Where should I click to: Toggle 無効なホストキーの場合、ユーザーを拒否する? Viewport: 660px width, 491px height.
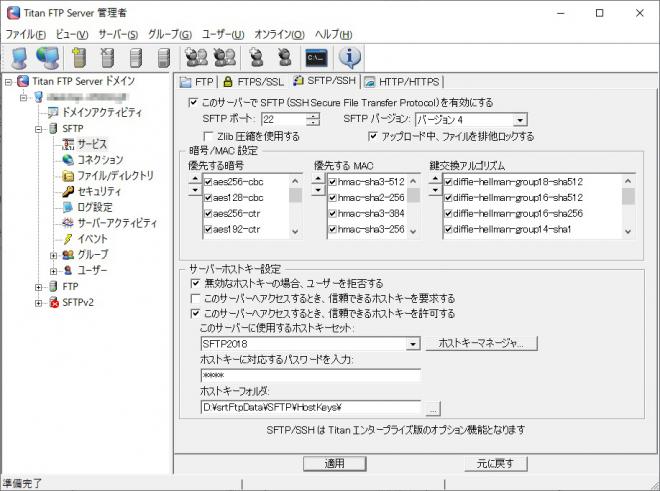coord(195,283)
